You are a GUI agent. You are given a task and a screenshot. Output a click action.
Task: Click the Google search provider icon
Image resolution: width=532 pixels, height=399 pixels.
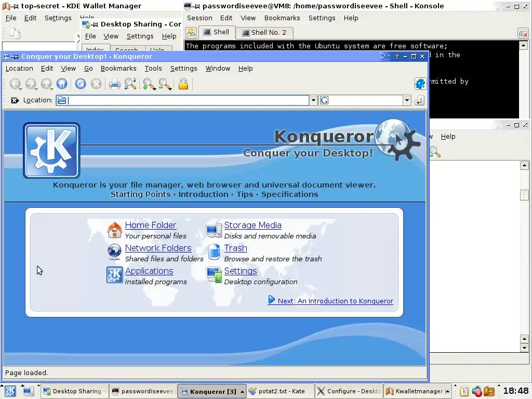point(324,100)
